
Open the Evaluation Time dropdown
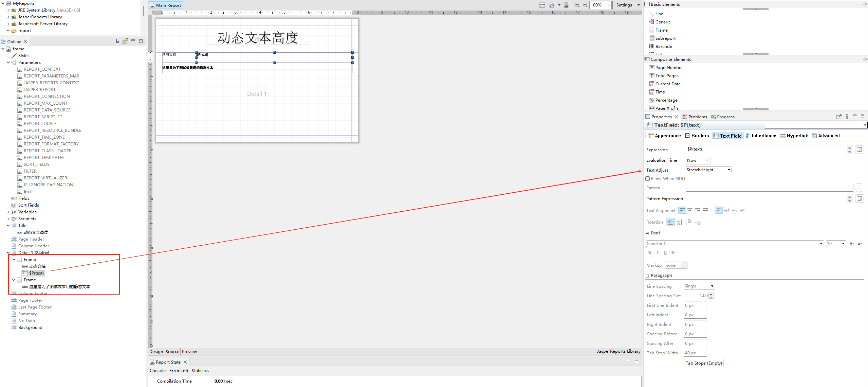coord(697,160)
